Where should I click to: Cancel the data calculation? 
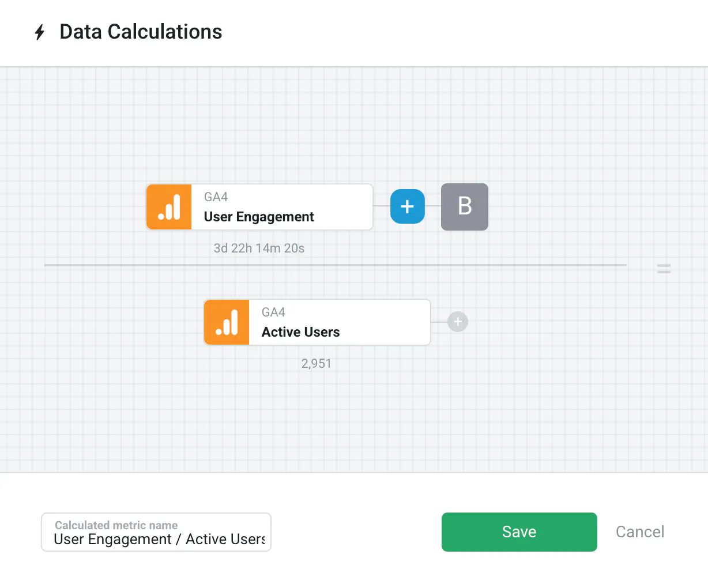coord(640,532)
